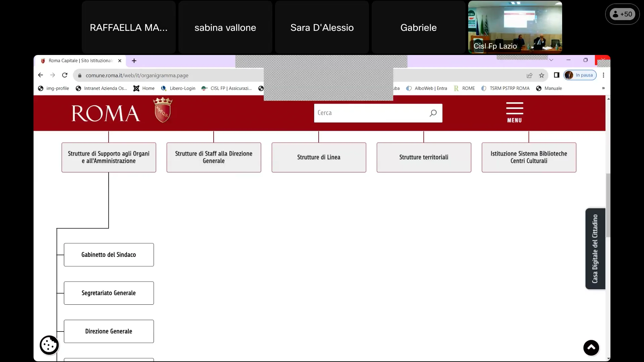Expand the hidden bookmarks chevron
644x362 pixels.
[x=603, y=88]
